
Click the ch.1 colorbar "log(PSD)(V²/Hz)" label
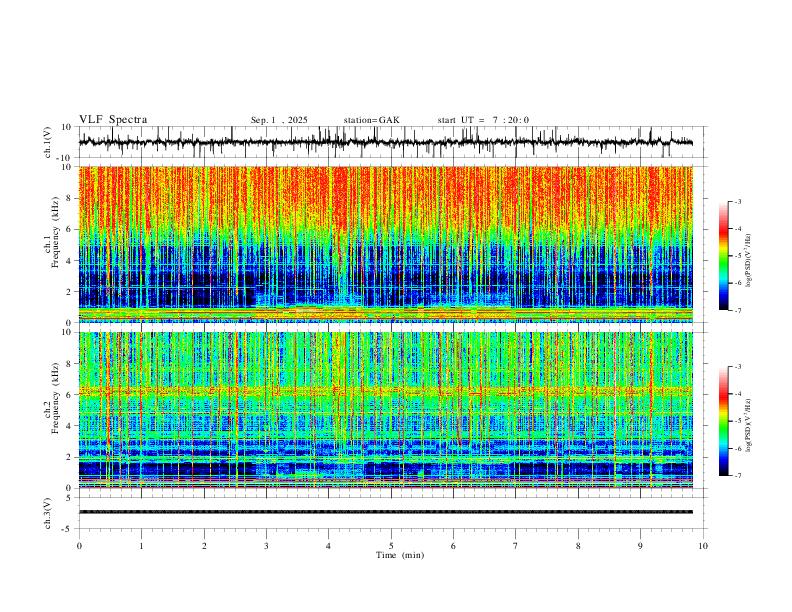point(749,261)
